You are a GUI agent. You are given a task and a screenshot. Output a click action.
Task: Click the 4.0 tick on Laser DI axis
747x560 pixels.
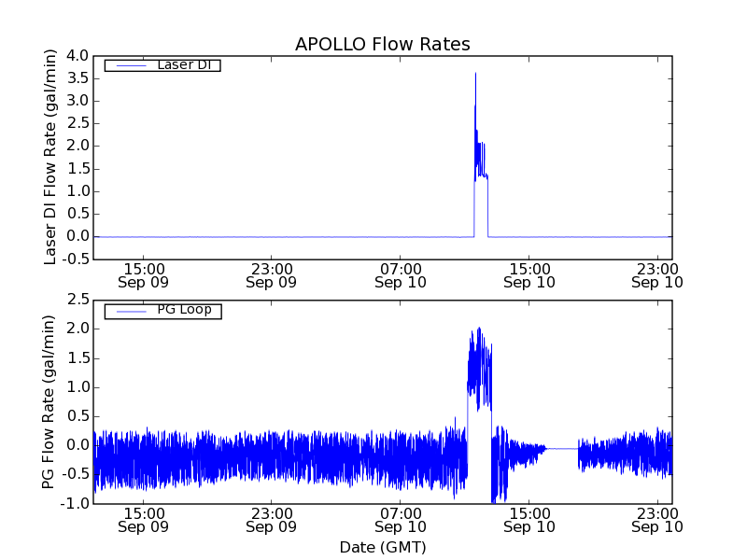pyautogui.click(x=78, y=56)
